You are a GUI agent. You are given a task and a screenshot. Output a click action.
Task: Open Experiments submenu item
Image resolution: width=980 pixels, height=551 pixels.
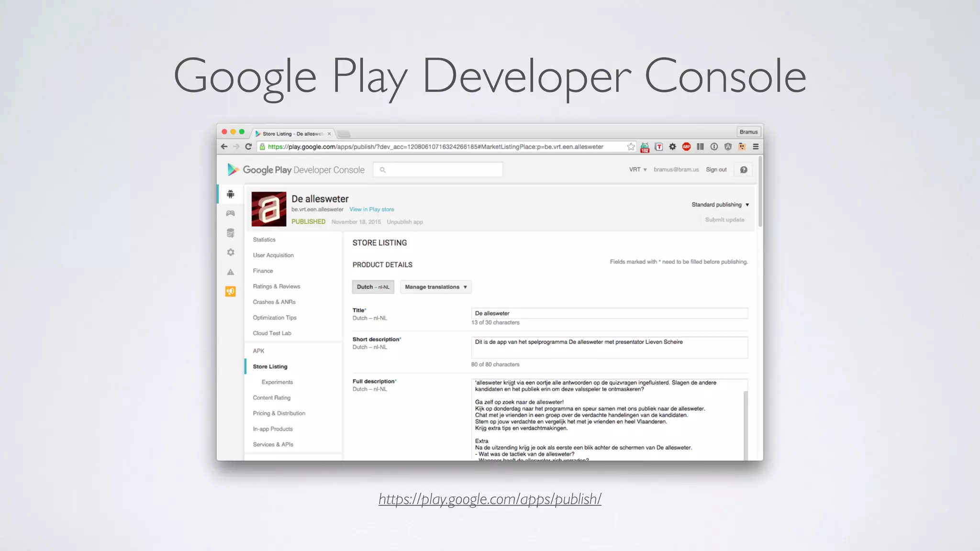click(277, 382)
